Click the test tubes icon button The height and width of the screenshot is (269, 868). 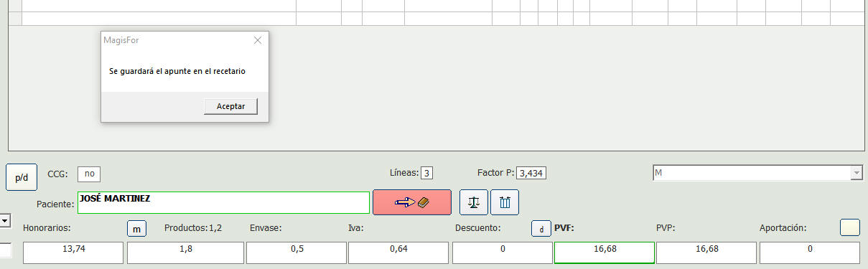pyautogui.click(x=504, y=202)
